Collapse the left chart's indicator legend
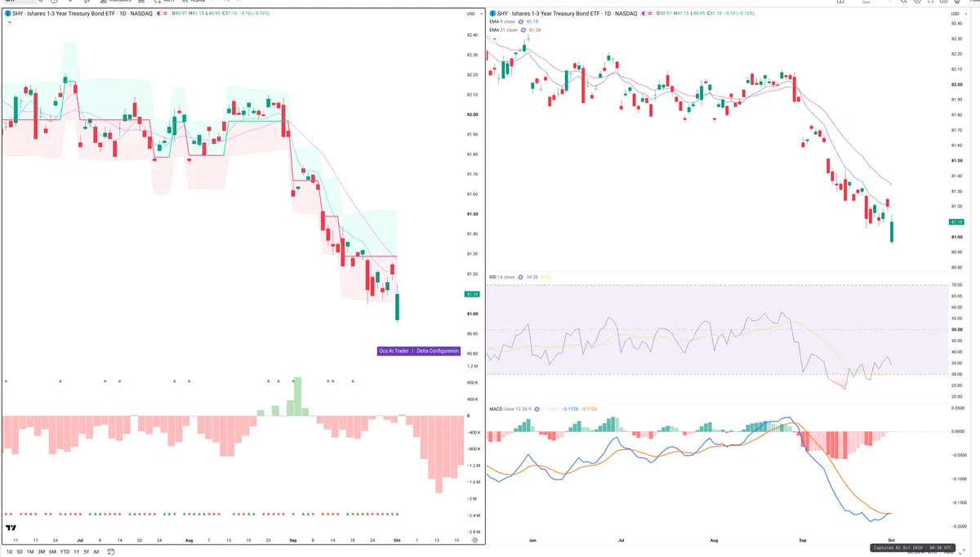Viewport: 980px width, 557px height. [8, 23]
